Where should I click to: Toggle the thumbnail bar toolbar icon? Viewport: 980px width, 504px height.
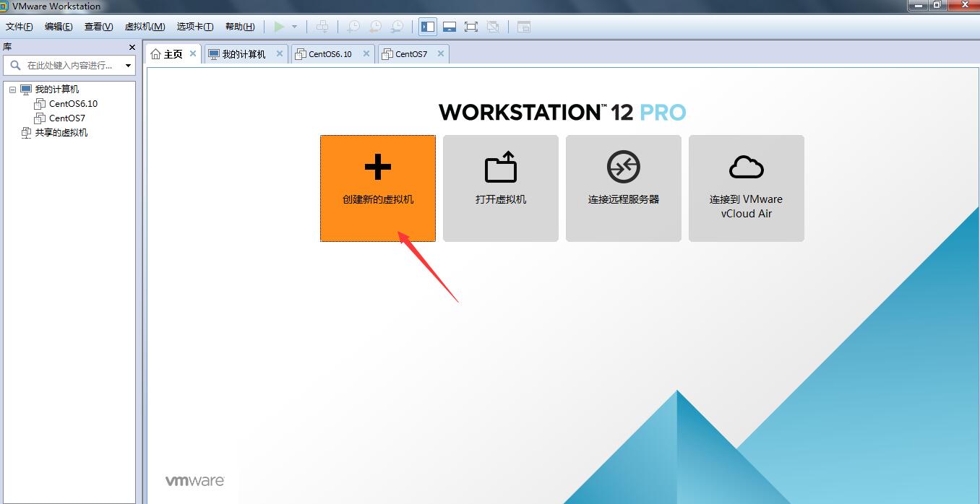pyautogui.click(x=450, y=27)
